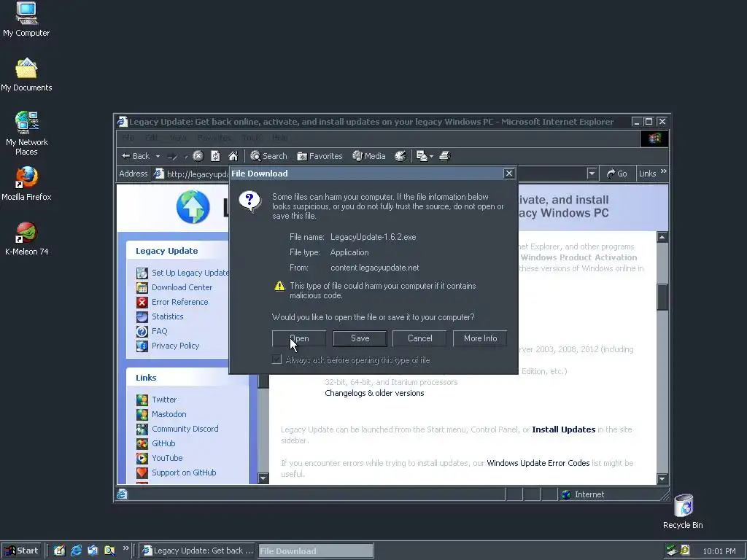Cancel the file download
The width and height of the screenshot is (747, 560).
click(419, 338)
